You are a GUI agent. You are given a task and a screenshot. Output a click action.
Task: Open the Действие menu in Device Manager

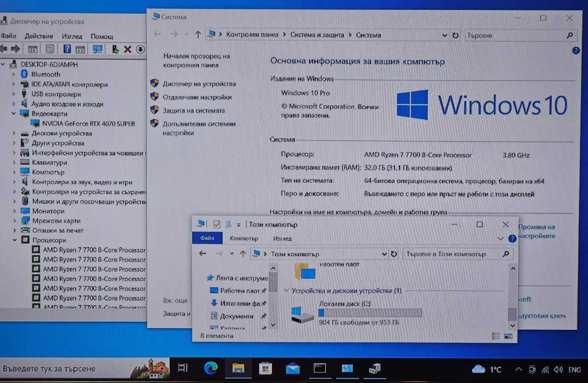[39, 36]
